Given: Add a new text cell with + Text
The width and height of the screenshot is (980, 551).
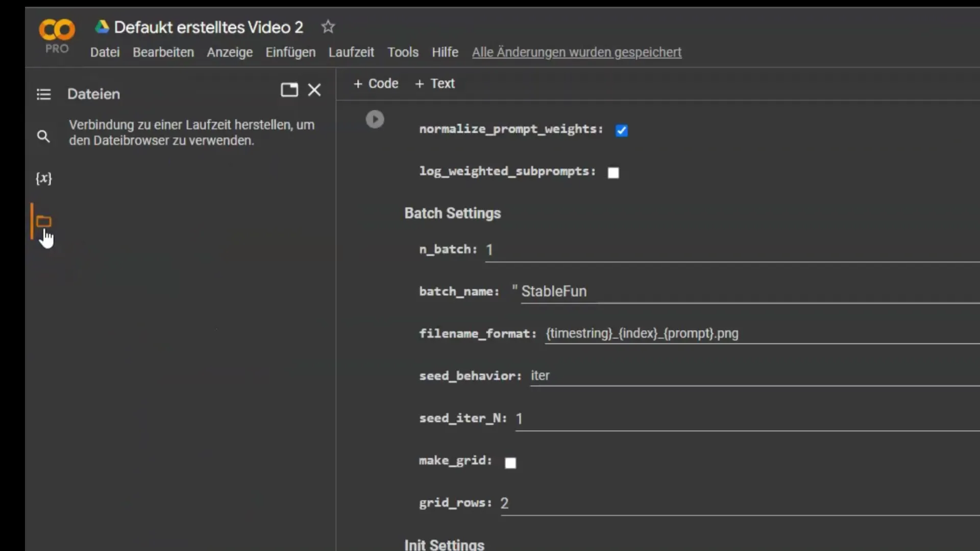Looking at the screenshot, I should (435, 84).
